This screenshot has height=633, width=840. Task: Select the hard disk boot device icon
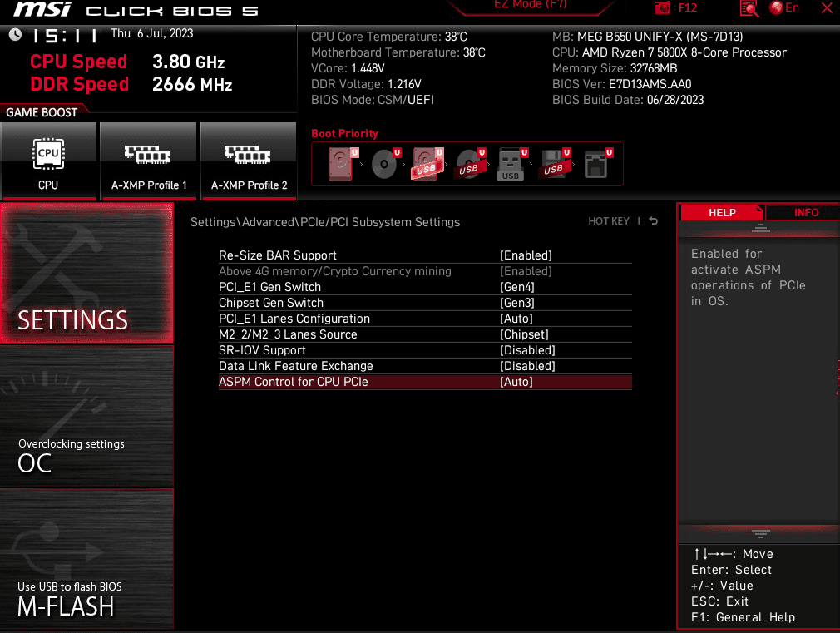tap(343, 164)
